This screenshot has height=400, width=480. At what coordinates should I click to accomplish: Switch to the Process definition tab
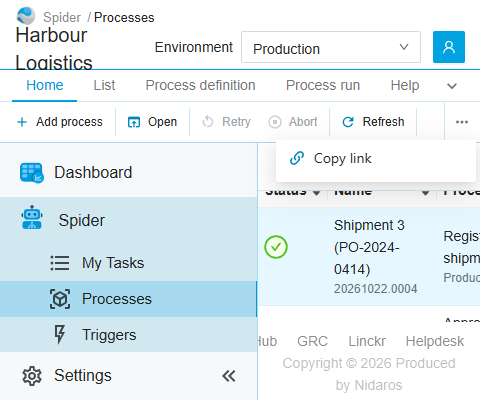(x=200, y=86)
